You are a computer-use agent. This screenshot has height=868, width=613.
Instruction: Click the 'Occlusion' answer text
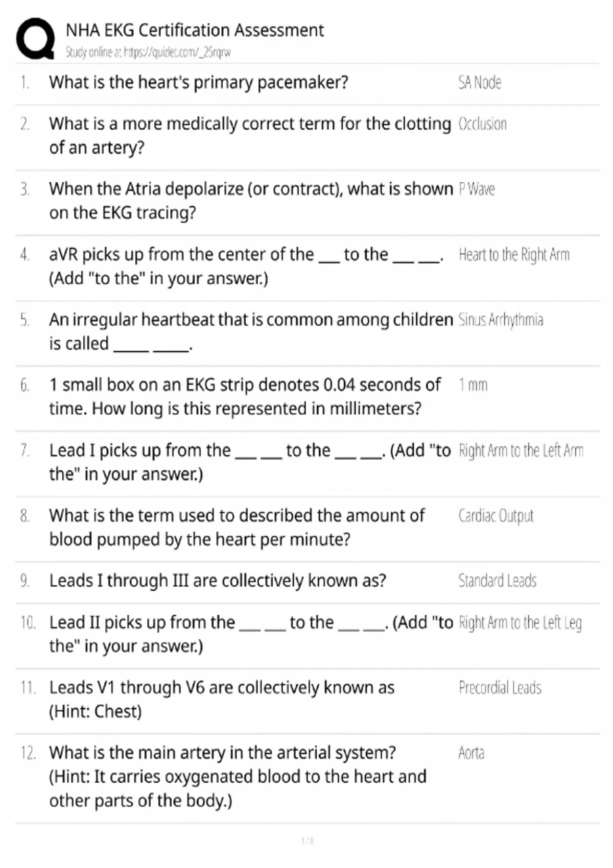point(482,124)
